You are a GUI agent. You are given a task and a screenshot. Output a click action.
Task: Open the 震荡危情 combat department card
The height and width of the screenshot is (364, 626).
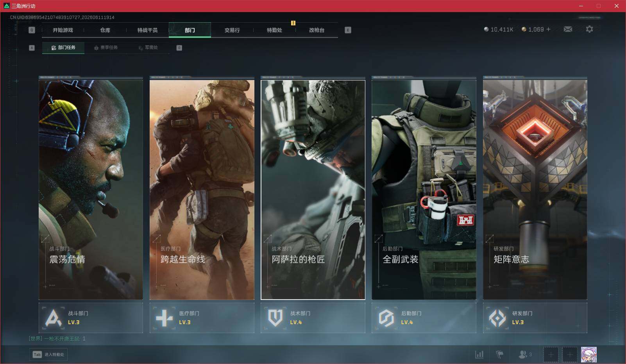tap(91, 190)
